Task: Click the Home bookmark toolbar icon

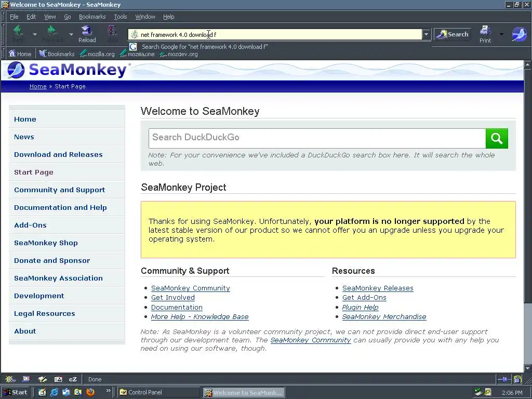Action: pos(20,54)
